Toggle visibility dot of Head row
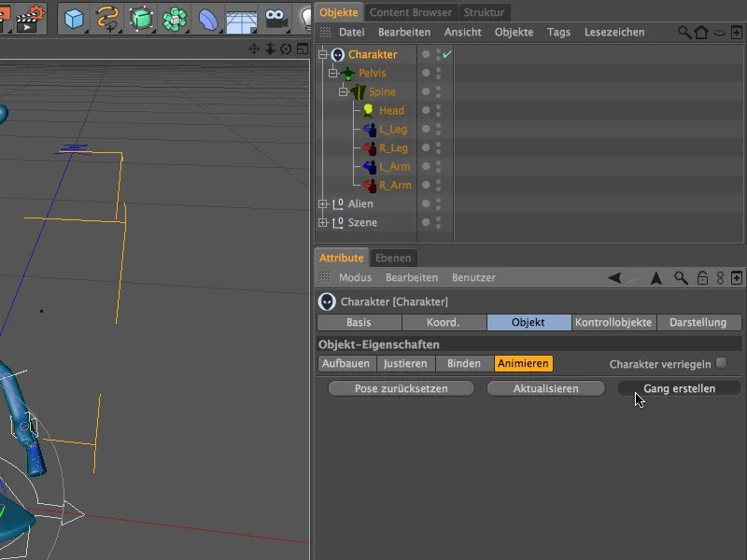This screenshot has height=560, width=747. (426, 110)
